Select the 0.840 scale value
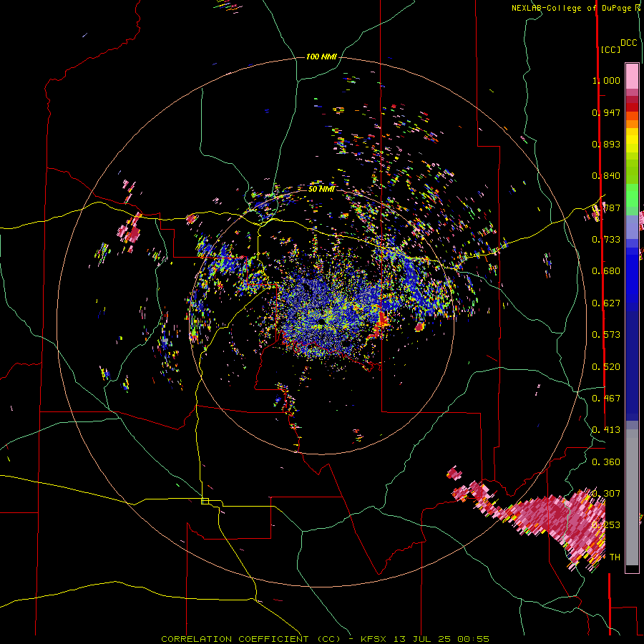The image size is (644, 644). (606, 176)
